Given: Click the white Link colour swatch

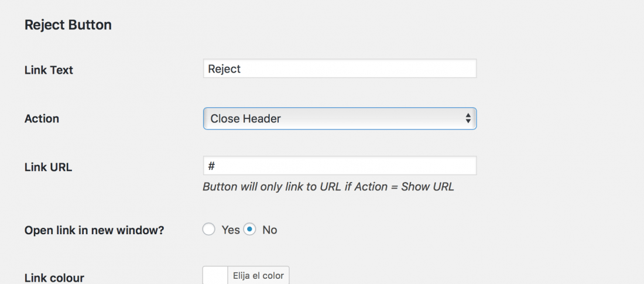Looking at the screenshot, I should tap(215, 275).
